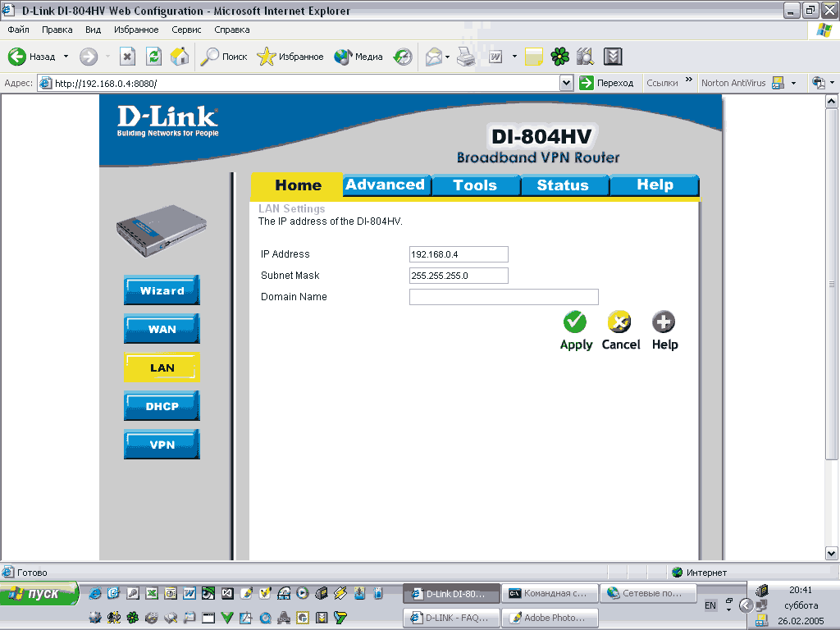
Task: Switch to the Advanced tab
Action: tap(386, 185)
